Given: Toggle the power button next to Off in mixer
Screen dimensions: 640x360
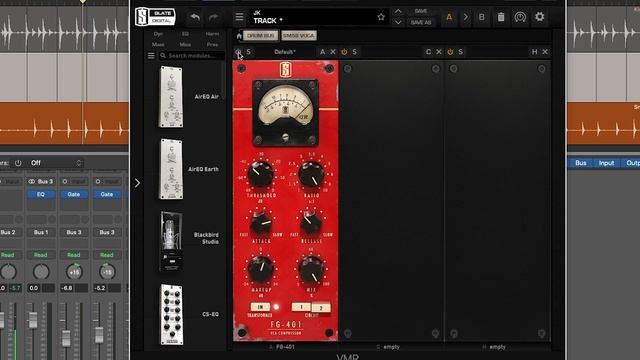Looking at the screenshot, I should (x=18, y=163).
